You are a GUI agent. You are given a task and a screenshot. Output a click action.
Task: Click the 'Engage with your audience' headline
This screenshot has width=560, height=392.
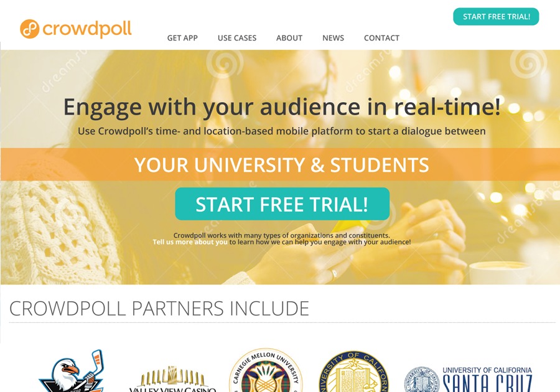coord(282,107)
